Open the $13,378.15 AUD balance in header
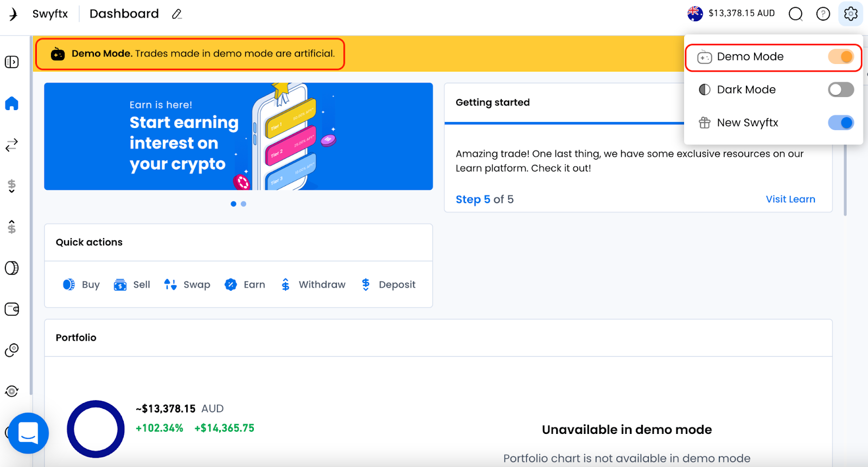 point(731,14)
